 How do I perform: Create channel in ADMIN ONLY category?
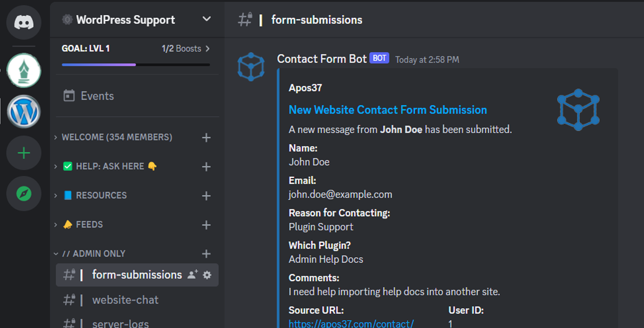coord(206,254)
